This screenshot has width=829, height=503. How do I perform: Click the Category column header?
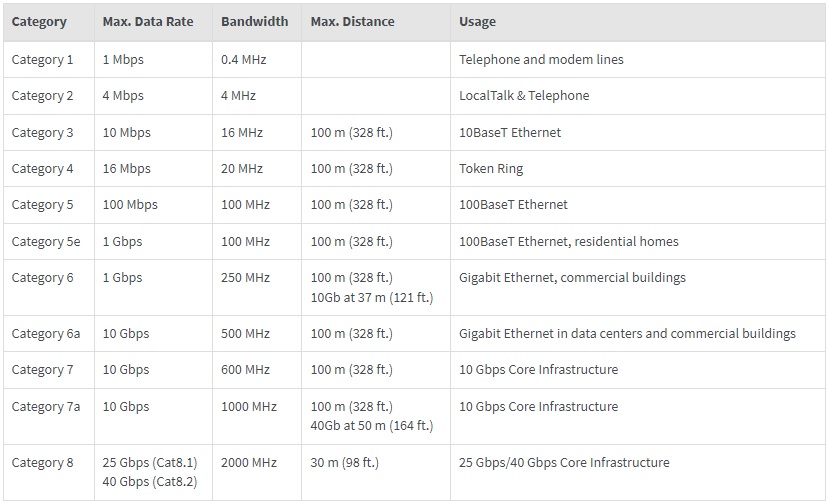click(39, 22)
